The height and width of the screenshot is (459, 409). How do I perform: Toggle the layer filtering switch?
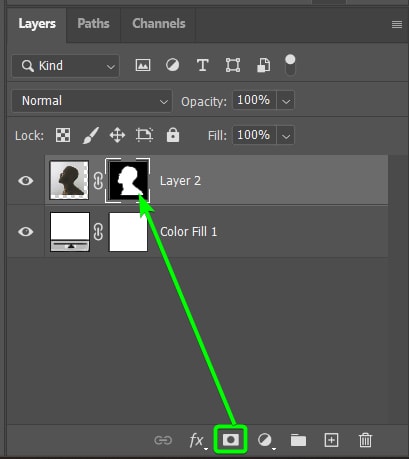[290, 65]
